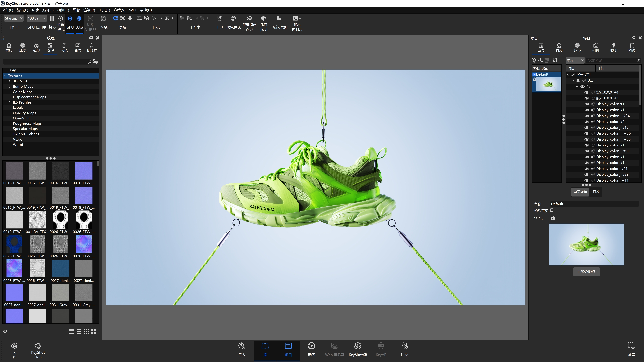Image resolution: width=644 pixels, height=362 pixels.
Task: Select the blue 0027_deni... denim texture swatch
Action: (61, 269)
